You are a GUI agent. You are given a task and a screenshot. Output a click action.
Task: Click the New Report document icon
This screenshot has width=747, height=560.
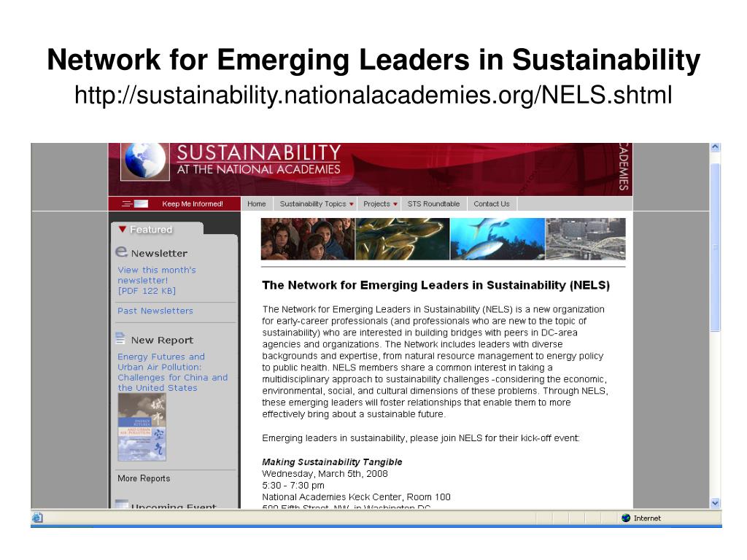click(120, 338)
